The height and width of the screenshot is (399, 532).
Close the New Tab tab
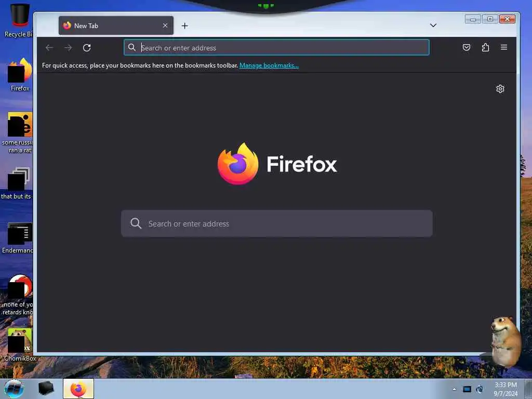[165, 26]
